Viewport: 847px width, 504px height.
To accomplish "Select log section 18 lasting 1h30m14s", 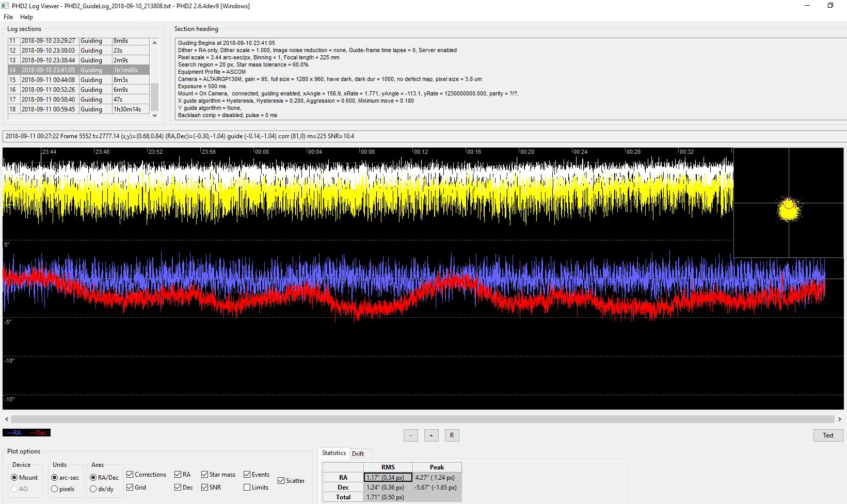I will coord(78,109).
